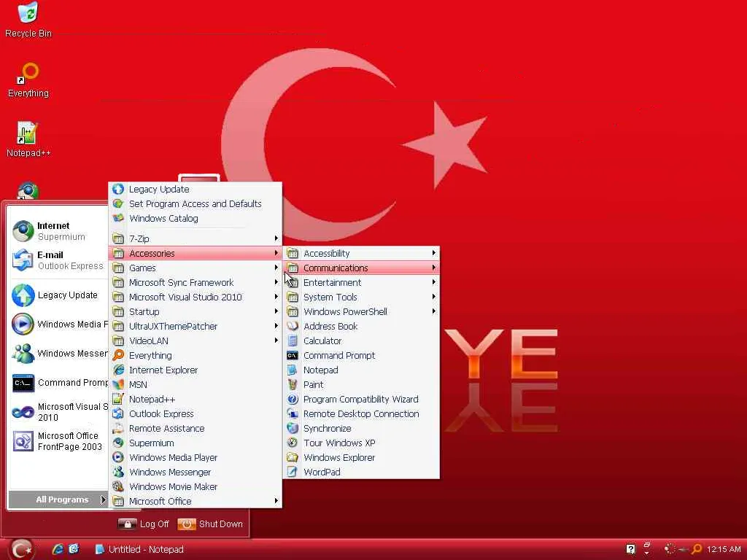Click the Command Prompt icon in Accessories
Viewport: 747px width, 560px height.
[x=293, y=355]
